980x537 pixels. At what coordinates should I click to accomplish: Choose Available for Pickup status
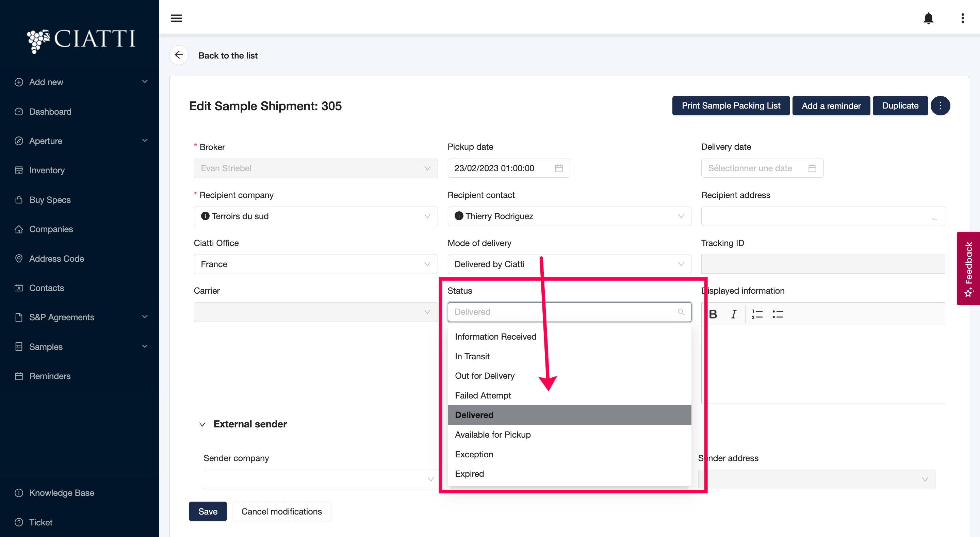point(493,435)
